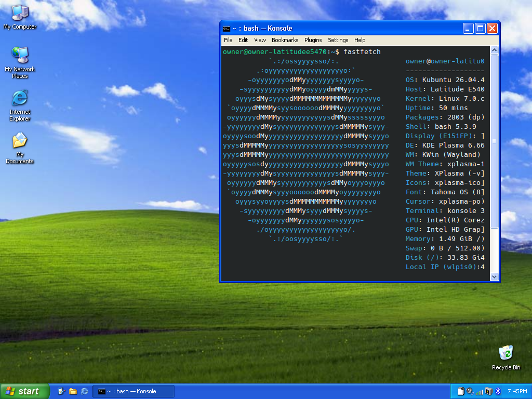Open the Bluetooth tray icon
This screenshot has height=399, width=532.
[498, 391]
